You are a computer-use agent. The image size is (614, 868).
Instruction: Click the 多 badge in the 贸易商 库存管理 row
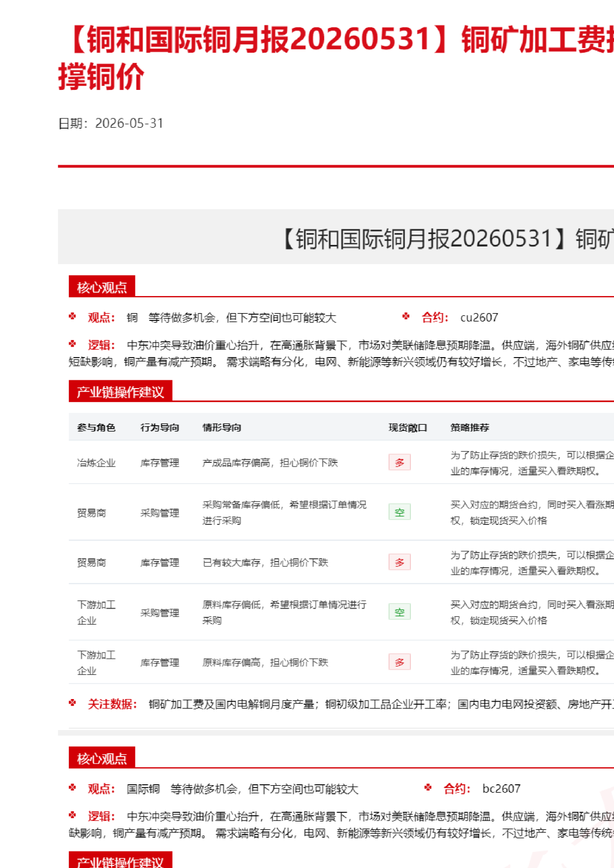coord(400,562)
